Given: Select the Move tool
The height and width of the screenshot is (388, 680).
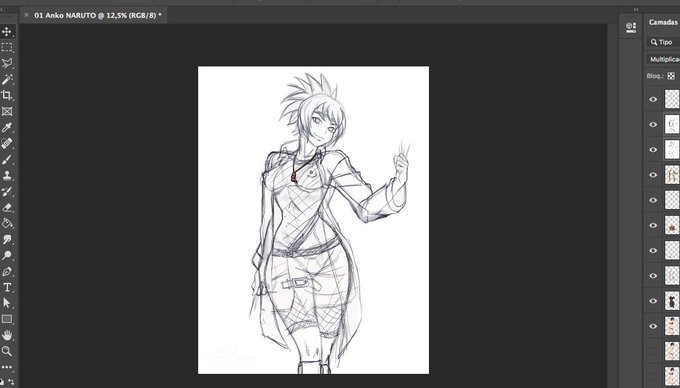Looking at the screenshot, I should tap(7, 32).
